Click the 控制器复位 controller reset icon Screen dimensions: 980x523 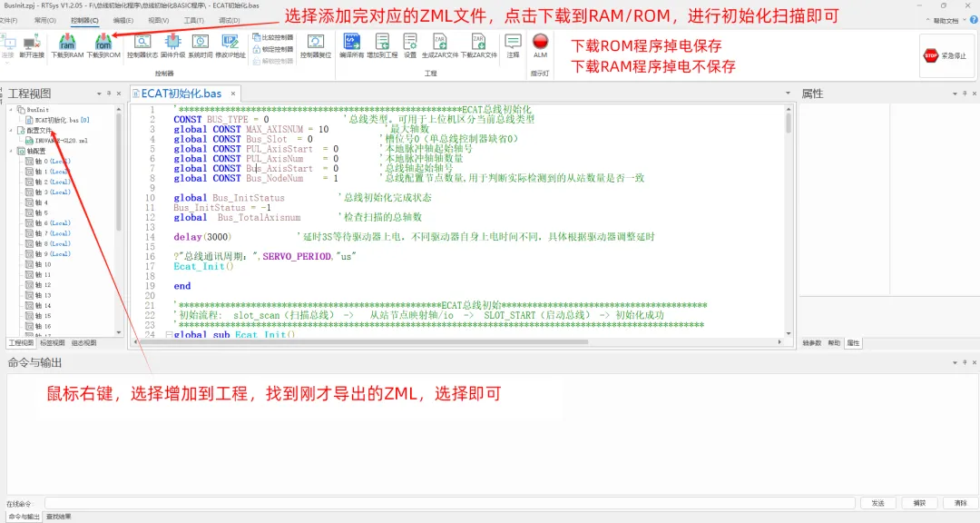coord(315,47)
